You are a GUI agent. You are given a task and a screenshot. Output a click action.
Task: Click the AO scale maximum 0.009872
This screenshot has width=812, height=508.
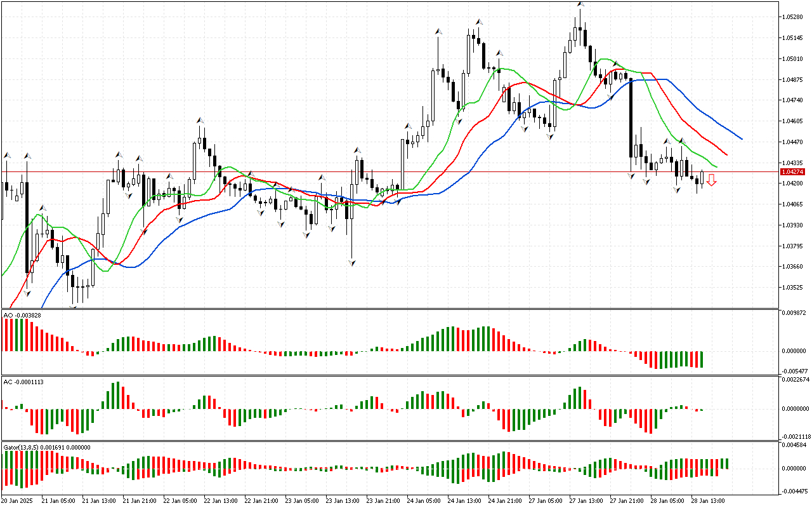(795, 313)
